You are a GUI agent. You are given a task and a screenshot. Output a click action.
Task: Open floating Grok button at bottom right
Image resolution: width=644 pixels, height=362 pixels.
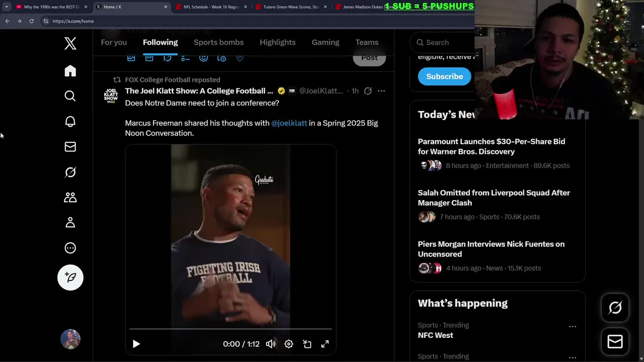(615, 308)
